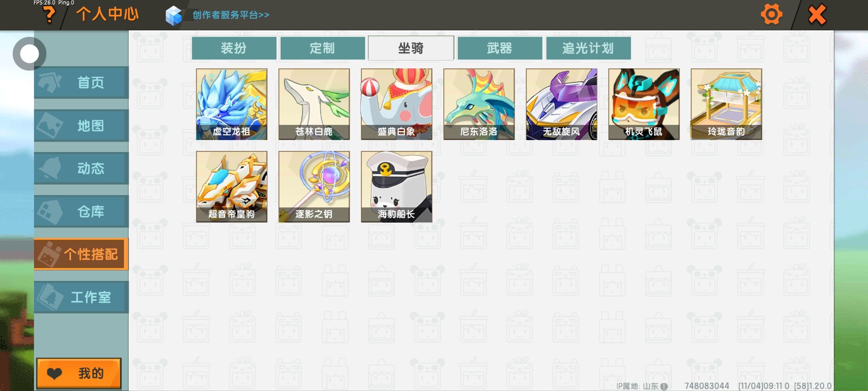Click the IP属地 info icon
The width and height of the screenshot is (868, 391).
pyautogui.click(x=664, y=386)
